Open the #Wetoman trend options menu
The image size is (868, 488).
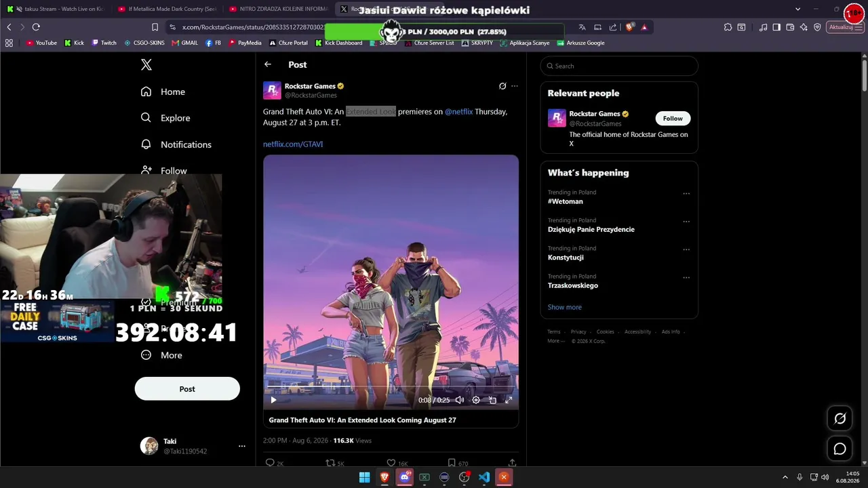(x=686, y=194)
